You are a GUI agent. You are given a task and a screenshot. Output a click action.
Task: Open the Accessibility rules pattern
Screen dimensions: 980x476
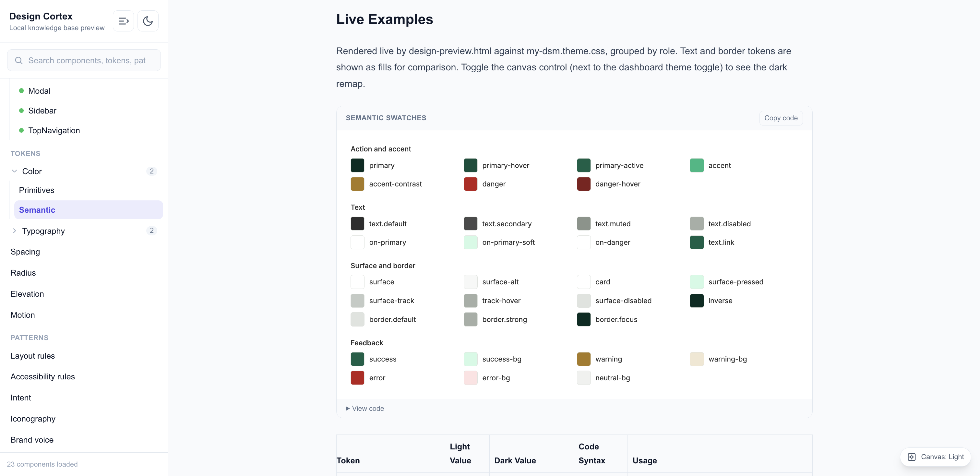[42, 377]
